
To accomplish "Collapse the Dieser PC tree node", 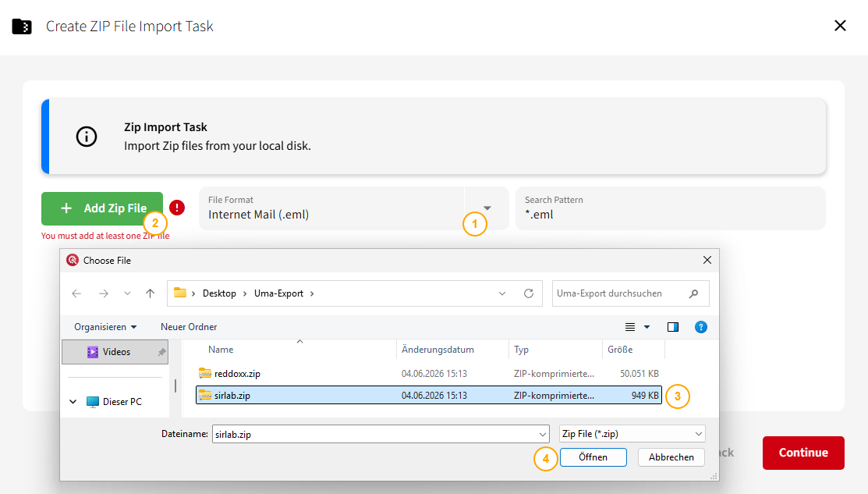I will click(x=73, y=401).
